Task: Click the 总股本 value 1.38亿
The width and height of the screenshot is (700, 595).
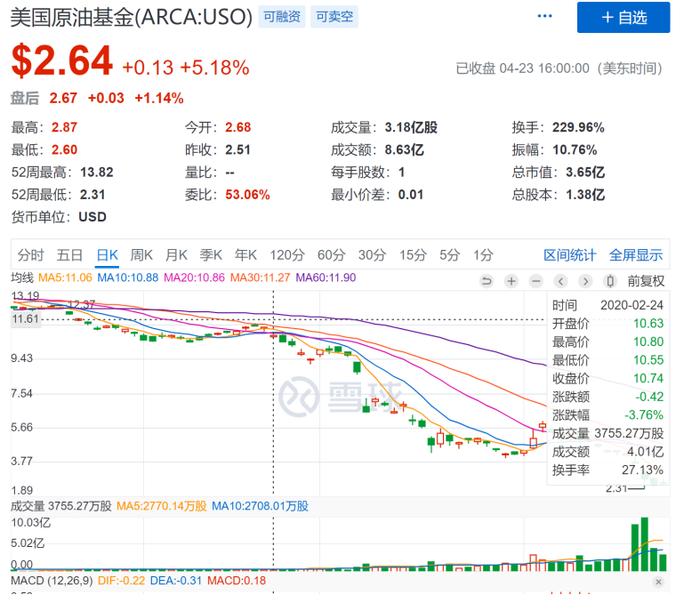Action: click(585, 195)
